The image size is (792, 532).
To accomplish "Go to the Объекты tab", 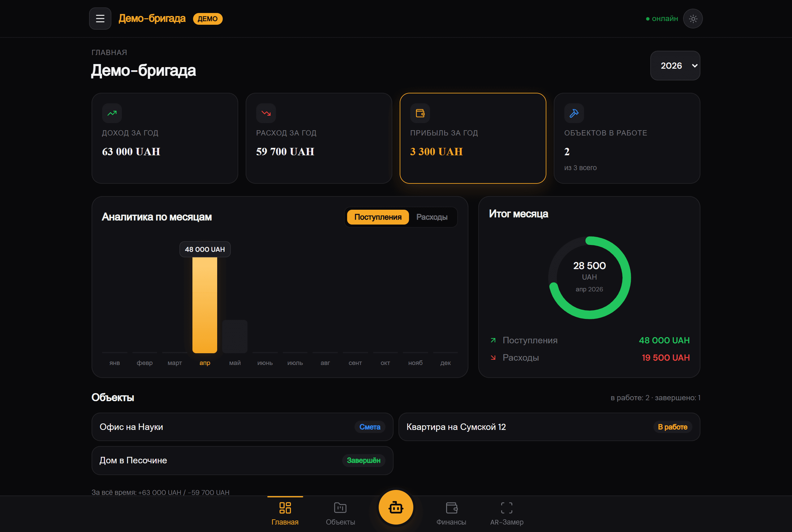I will tap(340, 514).
